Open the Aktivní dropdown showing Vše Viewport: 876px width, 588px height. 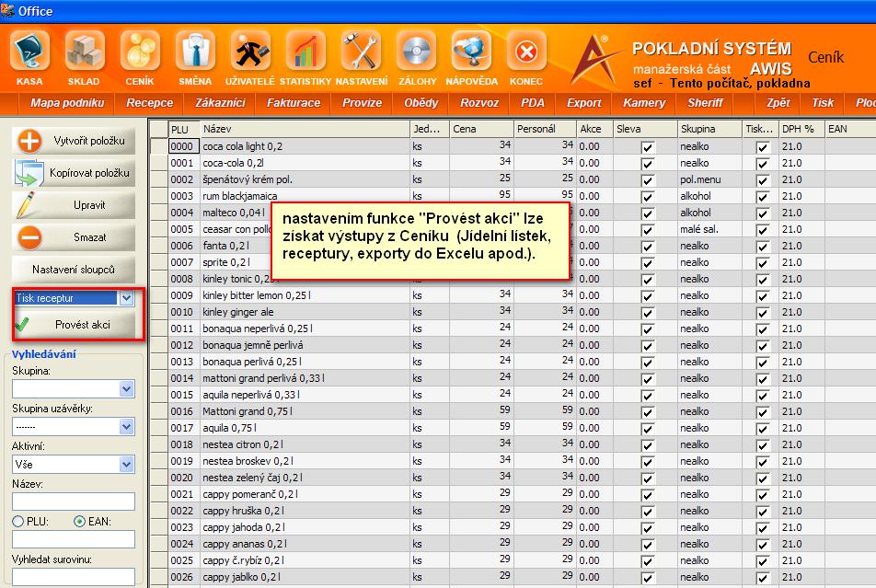[x=127, y=465]
